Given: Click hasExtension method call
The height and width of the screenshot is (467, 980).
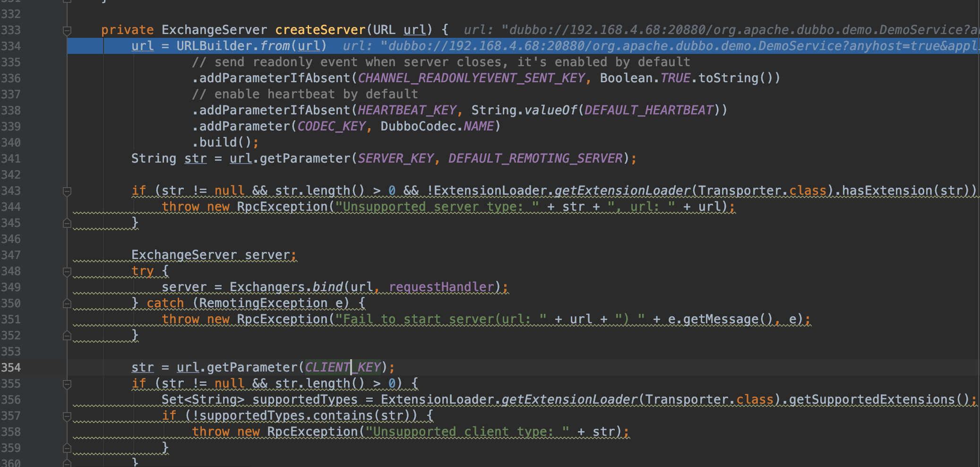Looking at the screenshot, I should pyautogui.click(x=887, y=190).
